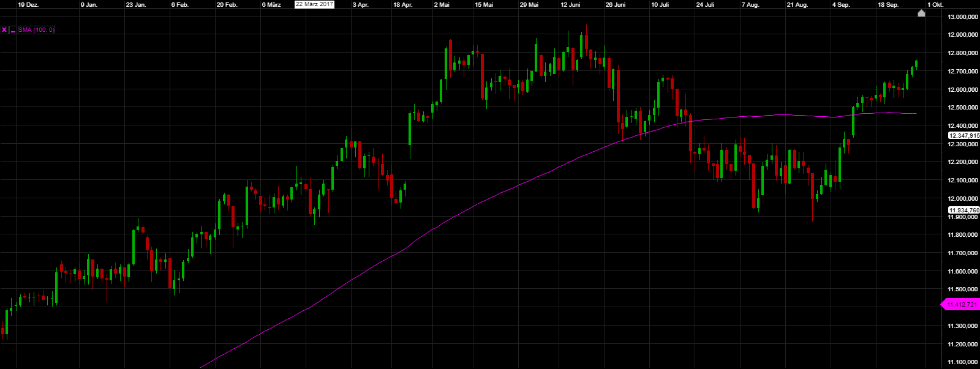Select the 18 Sep. date label
Screen dimensions: 980x369
[888, 5]
